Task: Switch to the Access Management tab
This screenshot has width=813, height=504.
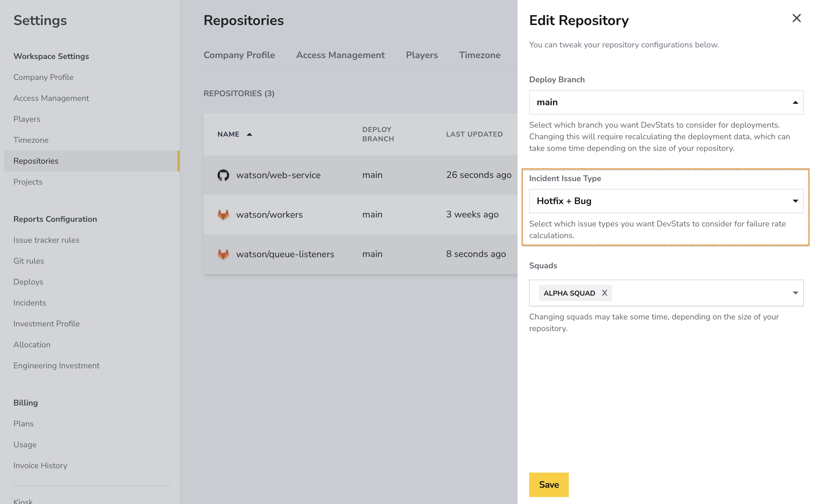Action: (340, 55)
